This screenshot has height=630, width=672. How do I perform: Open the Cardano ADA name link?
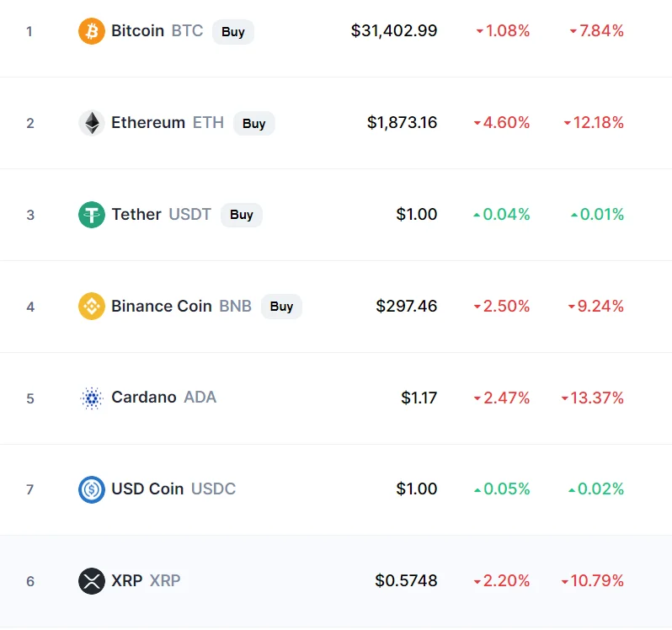[163, 398]
